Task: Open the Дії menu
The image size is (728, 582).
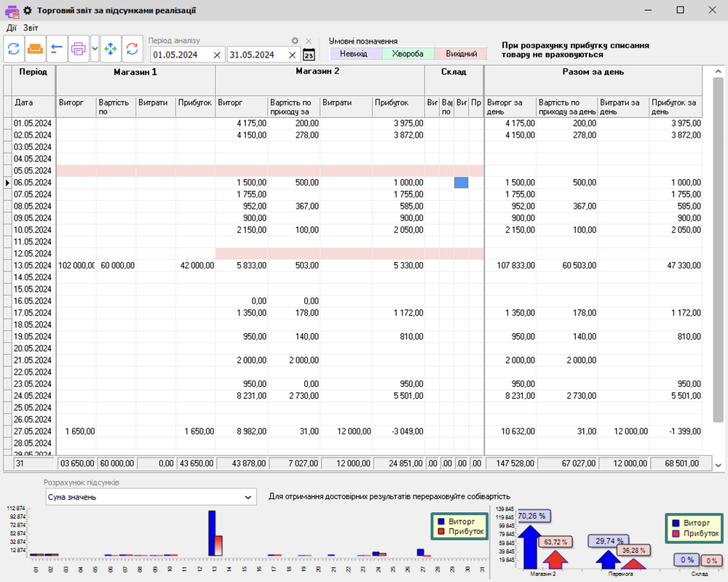Action: click(x=11, y=27)
